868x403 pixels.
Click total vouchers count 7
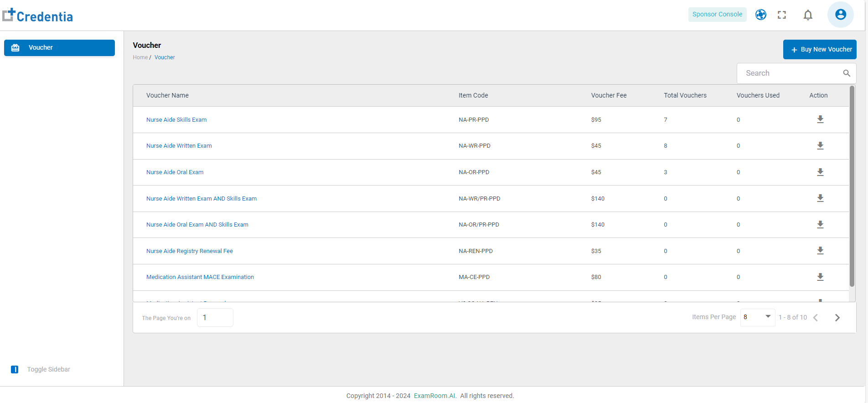click(666, 120)
